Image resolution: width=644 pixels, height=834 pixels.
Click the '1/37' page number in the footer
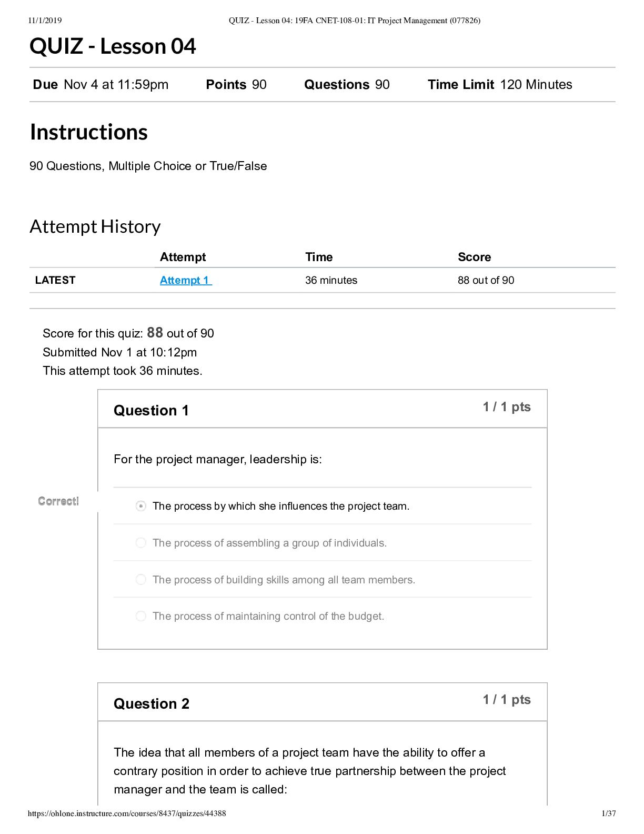pyautogui.click(x=608, y=813)
